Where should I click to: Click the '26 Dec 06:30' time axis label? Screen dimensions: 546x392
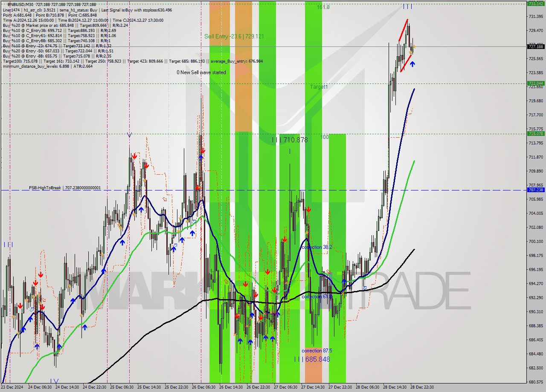pyautogui.click(x=203, y=387)
